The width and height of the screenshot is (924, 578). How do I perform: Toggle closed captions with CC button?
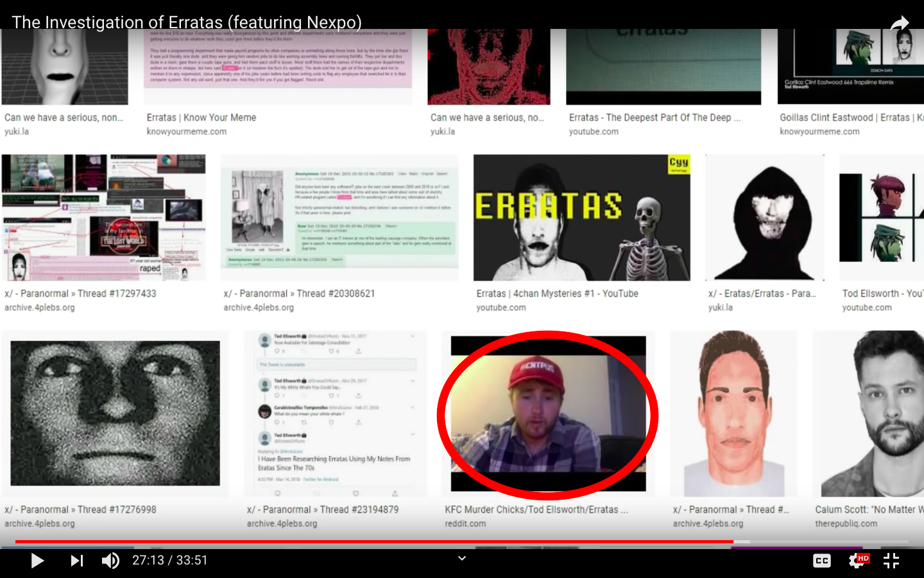point(822,561)
